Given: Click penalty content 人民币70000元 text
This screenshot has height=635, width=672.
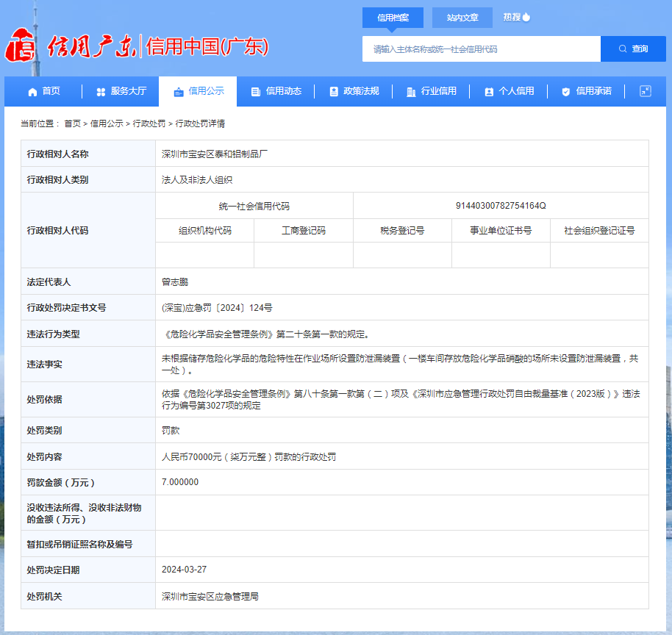Looking at the screenshot, I should [249, 456].
